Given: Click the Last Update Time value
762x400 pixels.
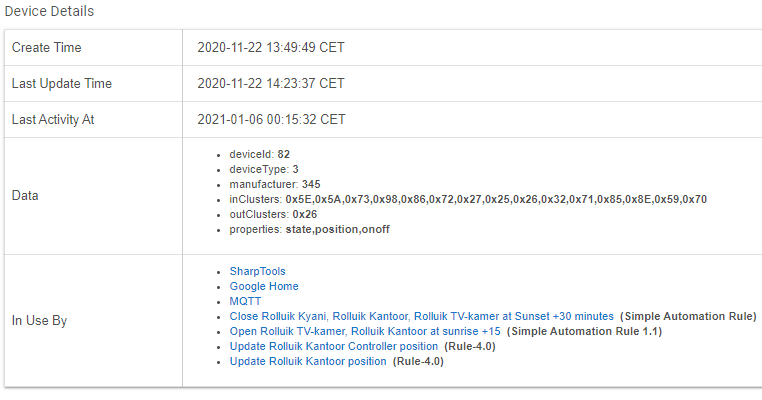Looking at the screenshot, I should click(271, 84).
